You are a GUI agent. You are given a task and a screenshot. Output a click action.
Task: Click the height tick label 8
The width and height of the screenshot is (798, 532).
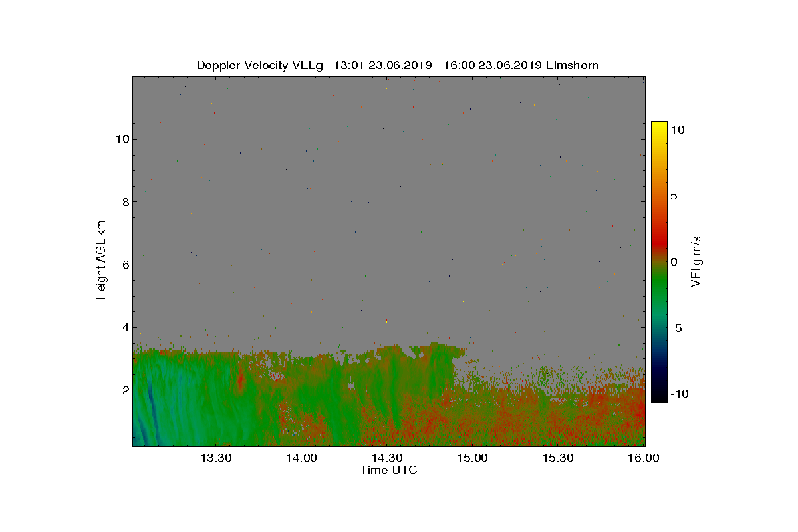124,201
